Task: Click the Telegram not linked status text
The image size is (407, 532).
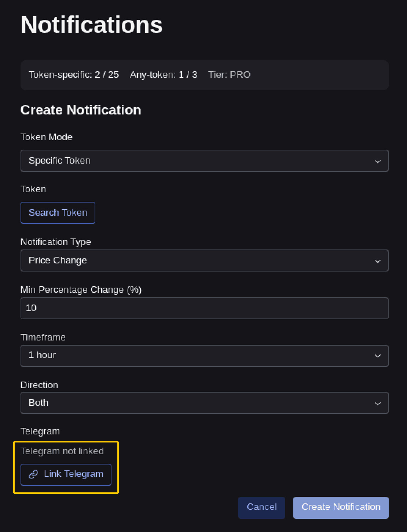Action: (x=62, y=451)
